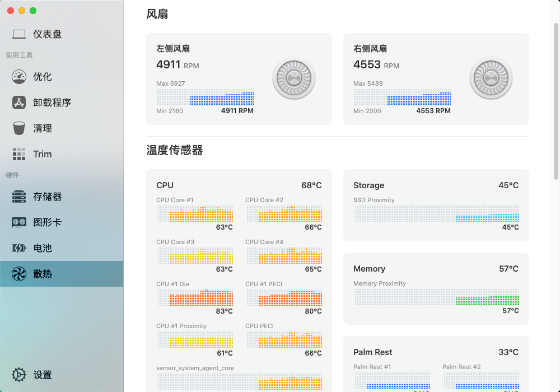Click the 右侧风扇 RPM bar graph
Screen dimensions: 560x392
402,97
